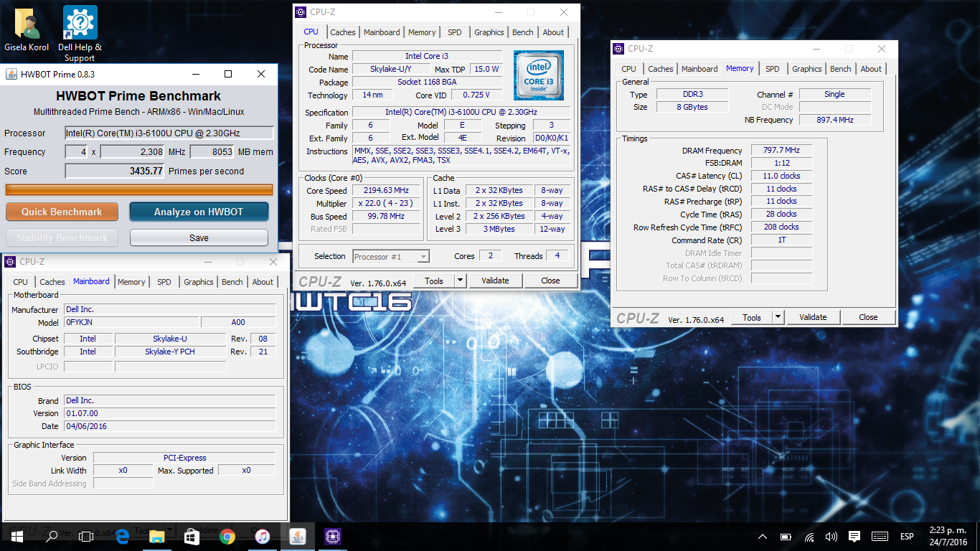Switch to SPD tab in Mainboard window
This screenshot has height=551, width=980.
coord(164,282)
